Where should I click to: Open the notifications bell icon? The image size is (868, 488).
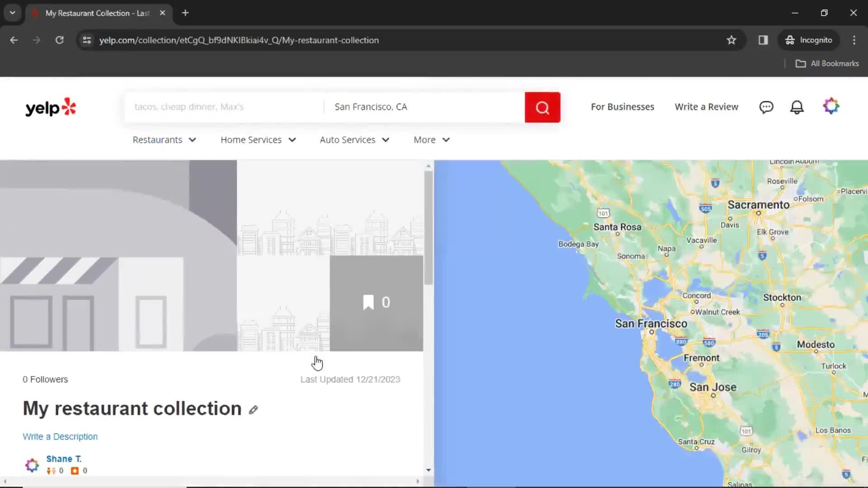(797, 107)
